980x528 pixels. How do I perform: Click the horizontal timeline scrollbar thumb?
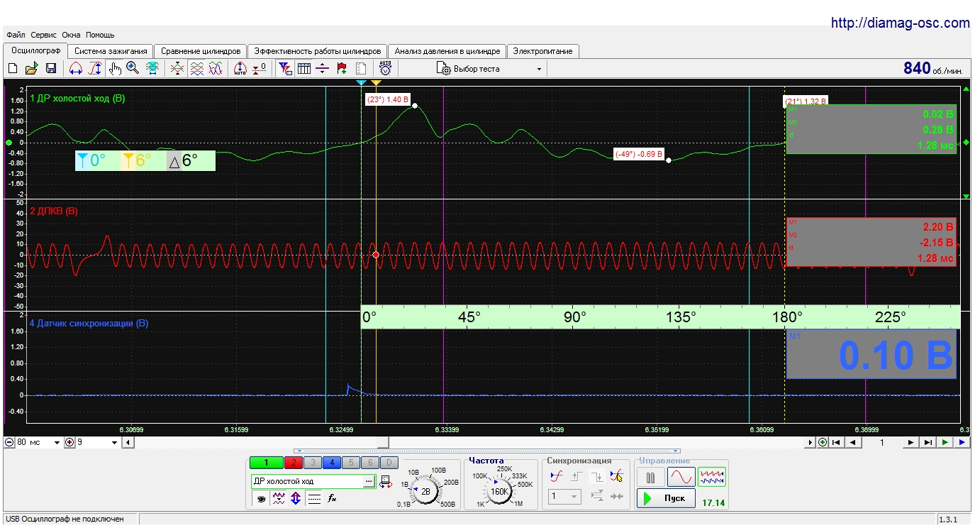[383, 442]
